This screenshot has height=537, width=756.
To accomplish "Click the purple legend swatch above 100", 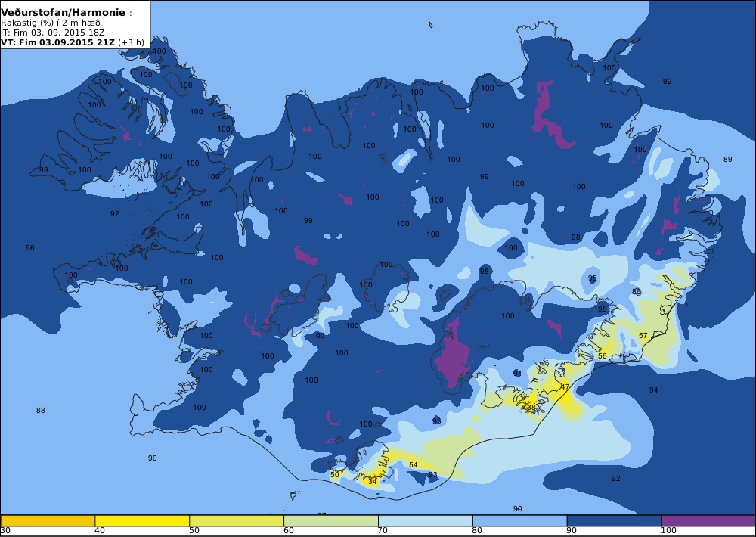I will pyautogui.click(x=709, y=520).
